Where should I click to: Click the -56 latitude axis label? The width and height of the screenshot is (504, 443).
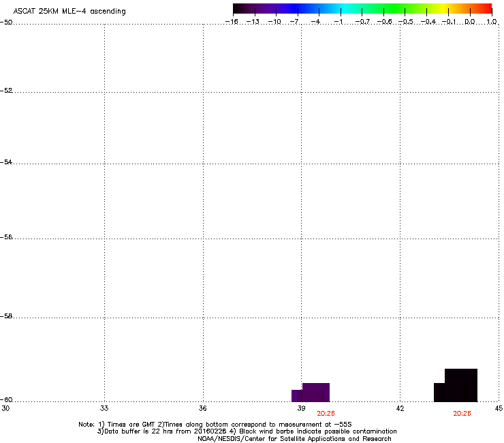6,237
